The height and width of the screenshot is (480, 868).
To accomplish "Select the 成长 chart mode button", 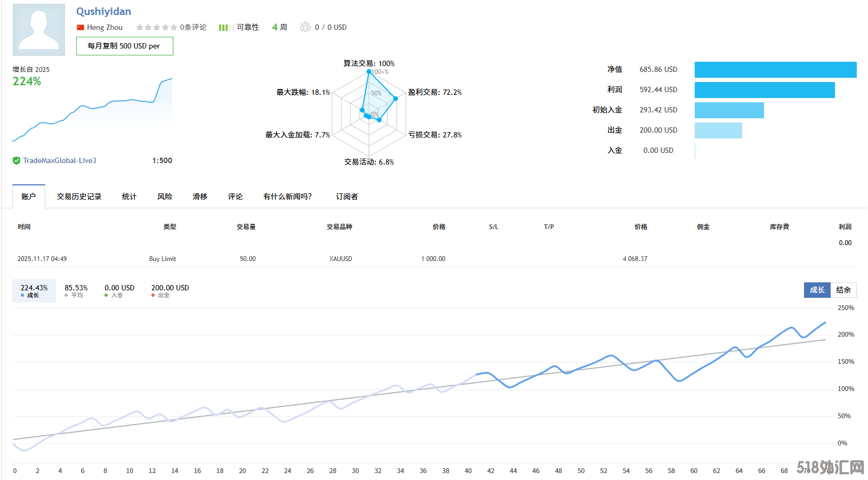I will click(817, 290).
